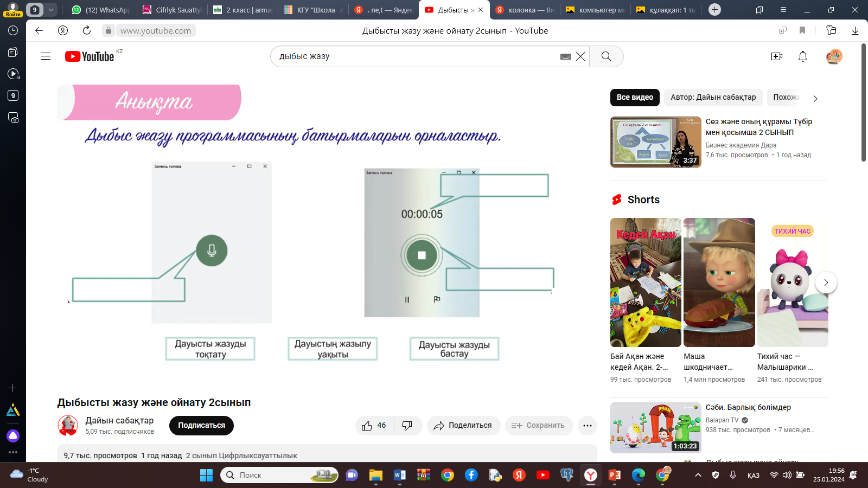Show more filter chips with right chevron
This screenshot has height=488, width=868.
[x=815, y=98]
